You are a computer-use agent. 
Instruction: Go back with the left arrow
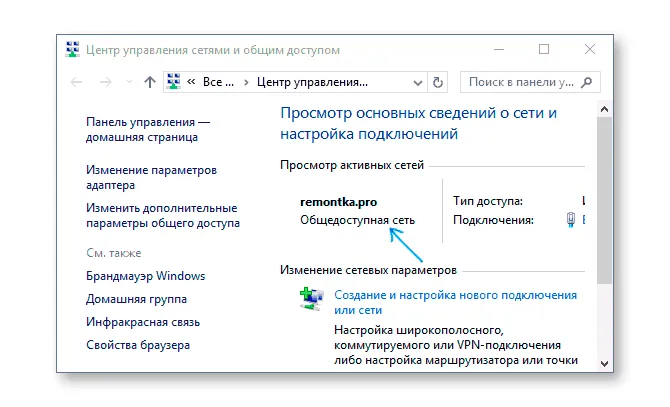pyautogui.click(x=76, y=82)
